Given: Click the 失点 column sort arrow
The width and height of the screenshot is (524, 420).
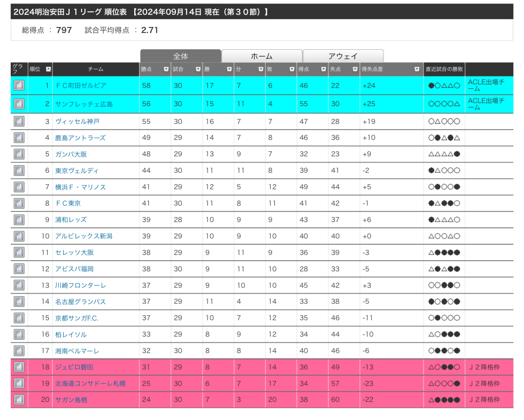Looking at the screenshot, I should 355,69.
